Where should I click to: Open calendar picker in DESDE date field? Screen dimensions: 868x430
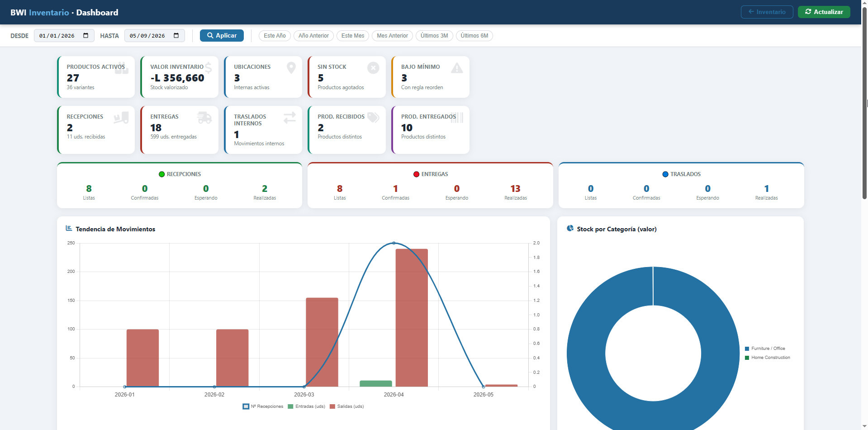tap(85, 36)
